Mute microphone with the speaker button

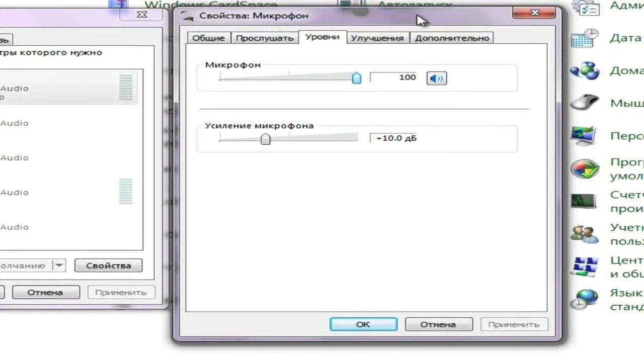click(437, 78)
